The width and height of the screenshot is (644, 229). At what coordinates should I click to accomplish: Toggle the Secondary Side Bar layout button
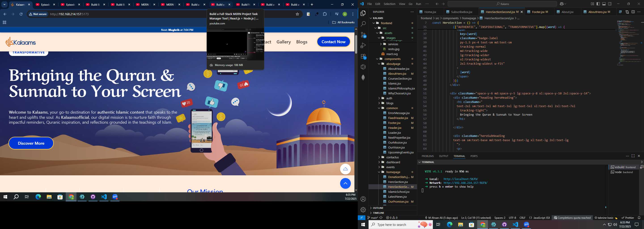610,4
